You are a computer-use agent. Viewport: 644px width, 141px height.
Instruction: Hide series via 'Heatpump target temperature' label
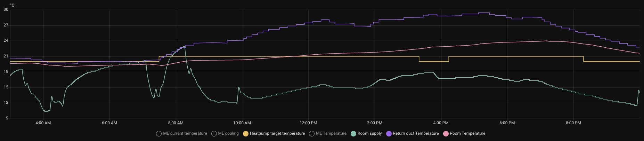[277, 134]
